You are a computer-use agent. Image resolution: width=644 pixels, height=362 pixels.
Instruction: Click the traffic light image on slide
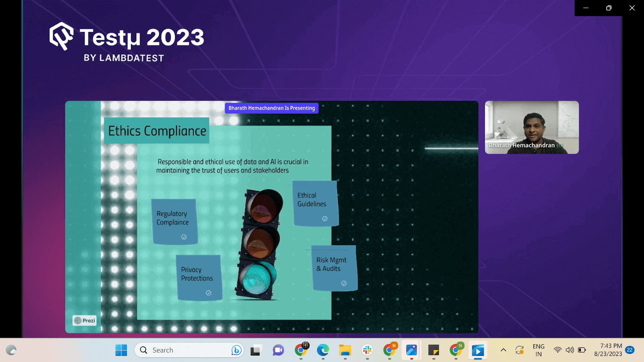260,245
